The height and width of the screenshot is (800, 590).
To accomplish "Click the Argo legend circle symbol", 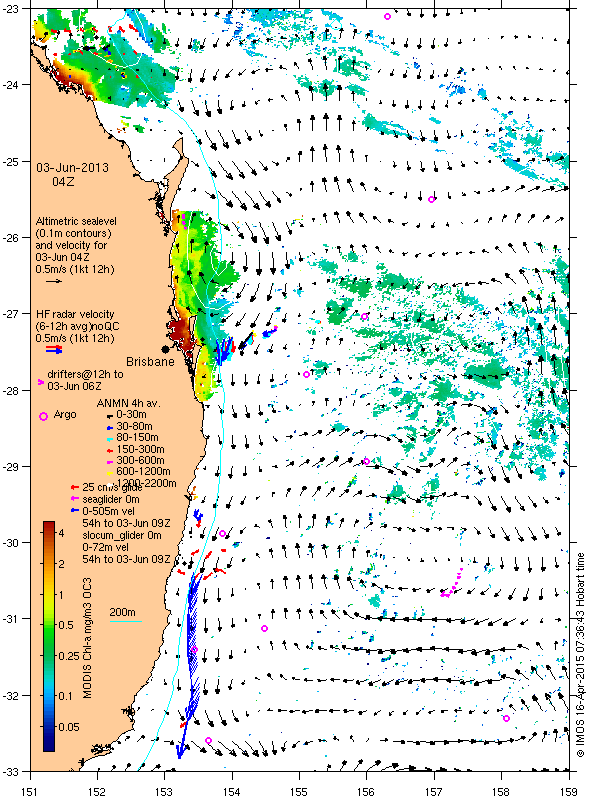I will (43, 416).
